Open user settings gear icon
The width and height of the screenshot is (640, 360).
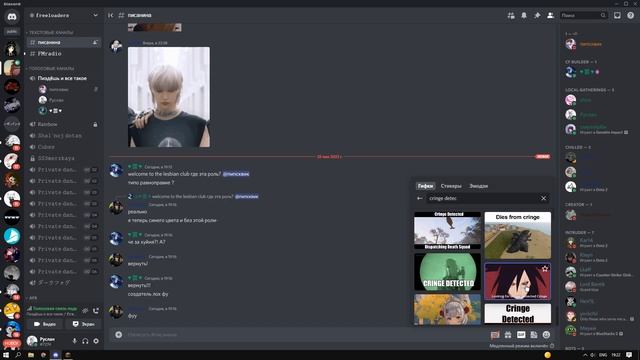coord(96,341)
